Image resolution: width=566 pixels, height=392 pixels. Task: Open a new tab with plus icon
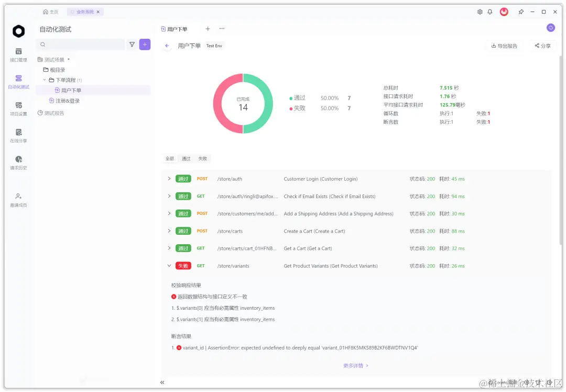[208, 28]
